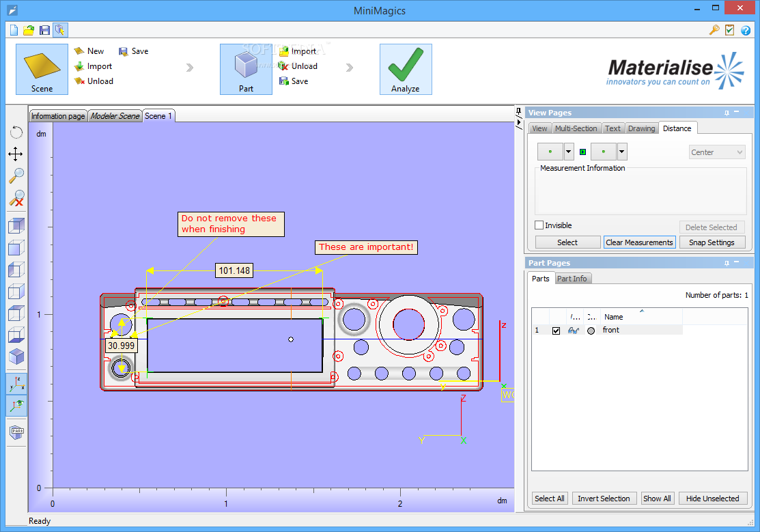Click the floppy disk save icon in quick toolbar
The width and height of the screenshot is (760, 532).
coord(44,30)
